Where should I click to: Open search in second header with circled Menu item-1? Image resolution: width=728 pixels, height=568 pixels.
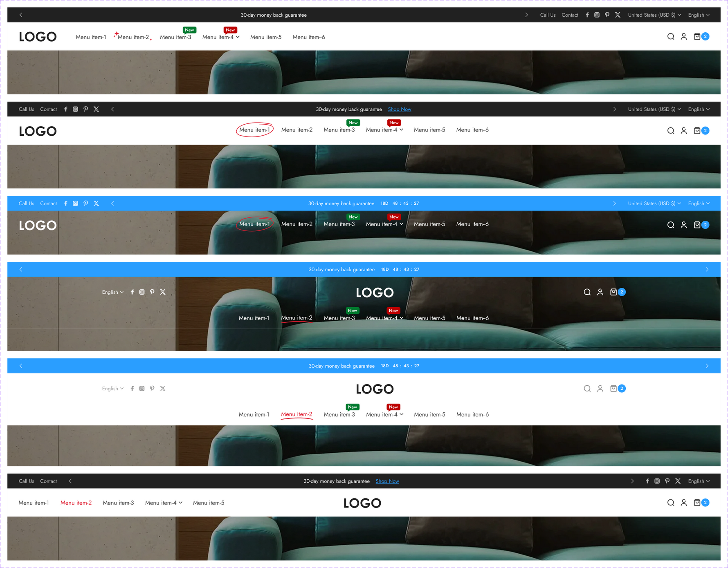tap(671, 131)
